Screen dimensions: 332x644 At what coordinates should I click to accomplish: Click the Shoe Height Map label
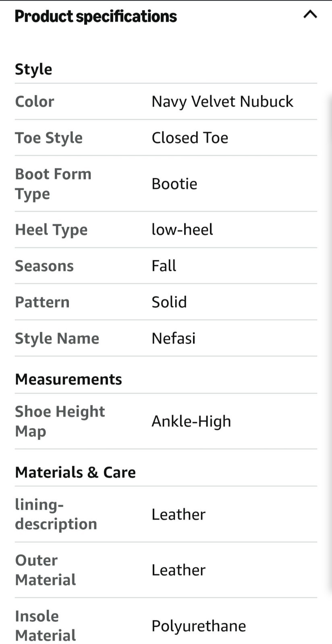tap(60, 421)
